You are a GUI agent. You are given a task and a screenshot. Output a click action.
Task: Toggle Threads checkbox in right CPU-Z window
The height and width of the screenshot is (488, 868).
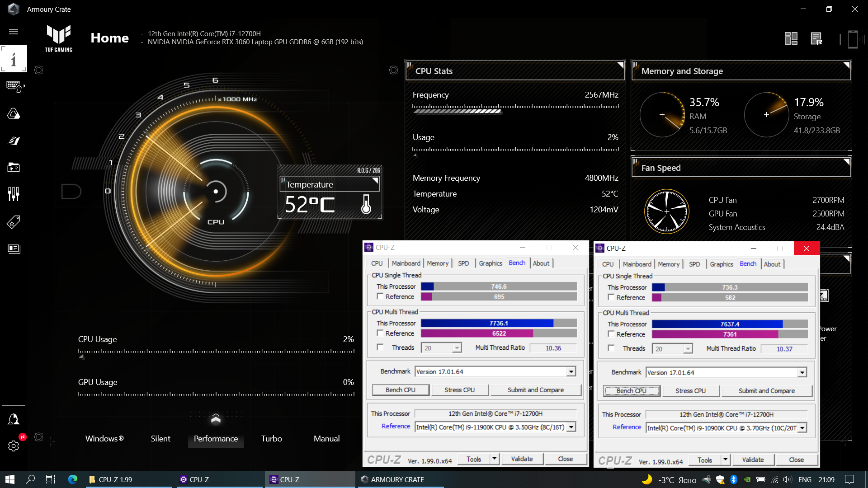pyautogui.click(x=611, y=348)
